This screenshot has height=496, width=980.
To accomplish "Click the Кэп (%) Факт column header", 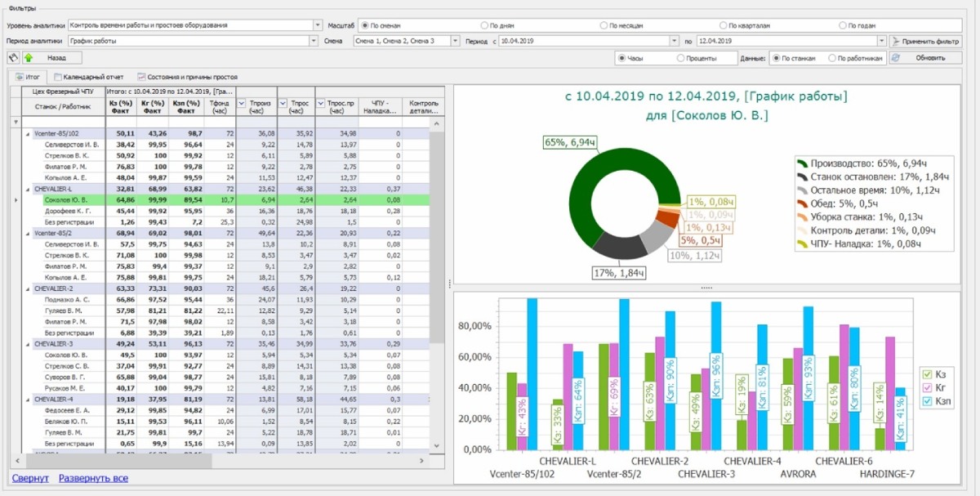I will click(186, 107).
